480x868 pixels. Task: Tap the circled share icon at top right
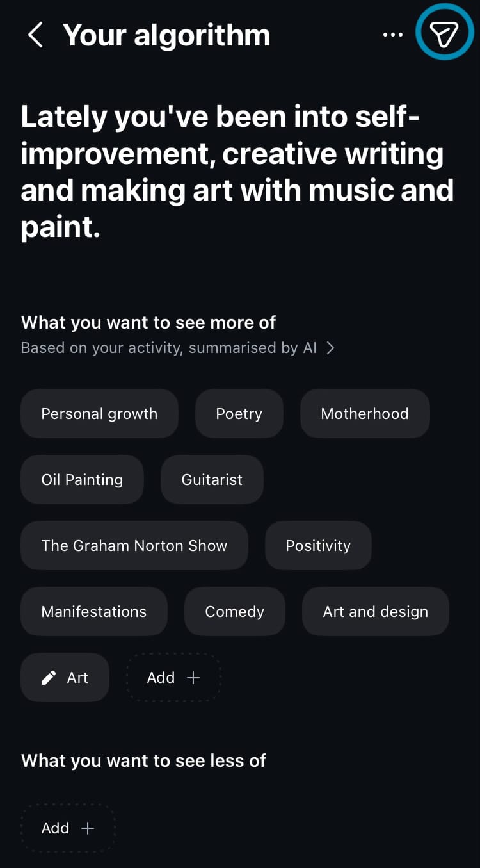click(x=444, y=34)
